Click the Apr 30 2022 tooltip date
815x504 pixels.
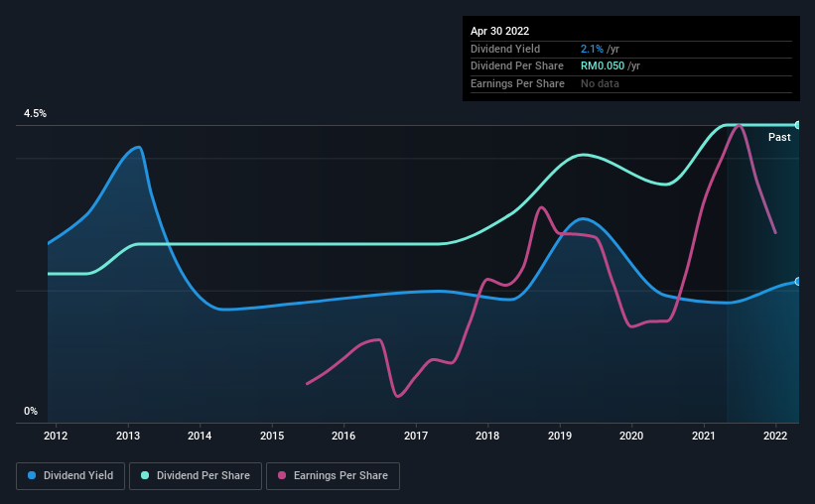499,31
